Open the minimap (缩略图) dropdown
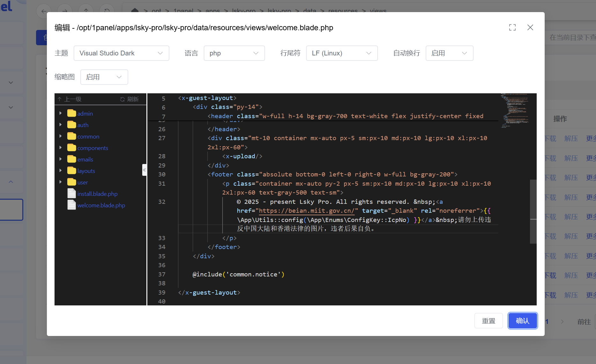 tap(104, 77)
